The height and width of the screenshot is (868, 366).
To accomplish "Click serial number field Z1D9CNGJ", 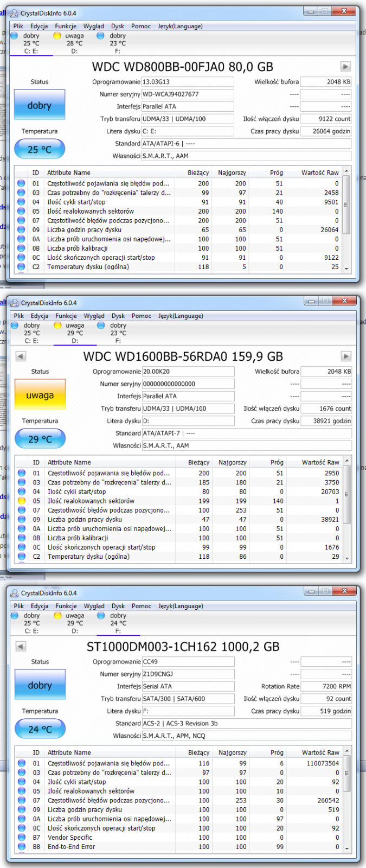I will 188,674.
